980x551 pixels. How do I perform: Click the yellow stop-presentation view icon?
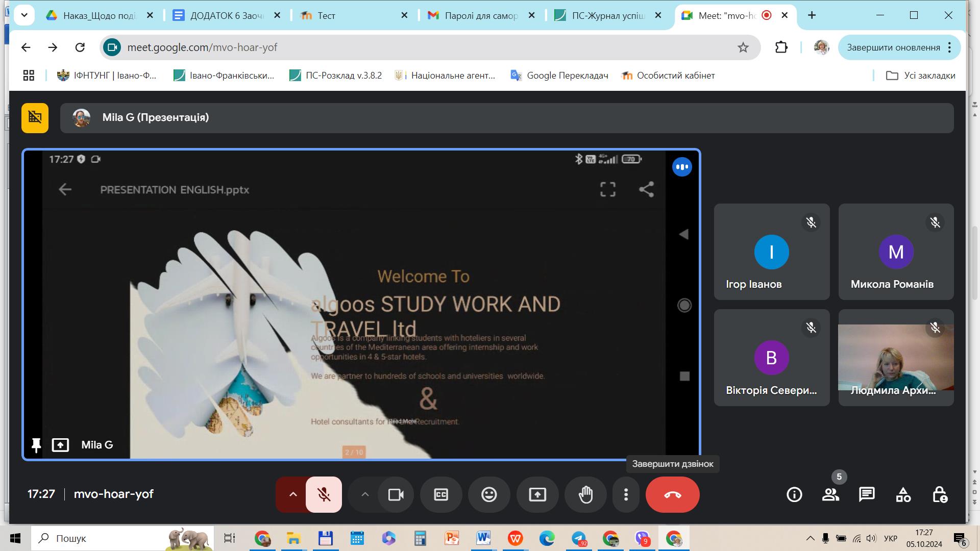[35, 118]
